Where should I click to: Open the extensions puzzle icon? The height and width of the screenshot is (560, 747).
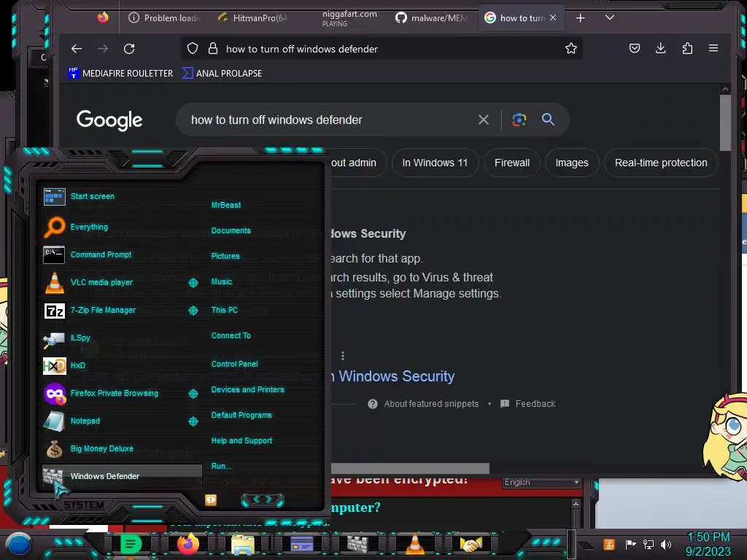pyautogui.click(x=687, y=48)
